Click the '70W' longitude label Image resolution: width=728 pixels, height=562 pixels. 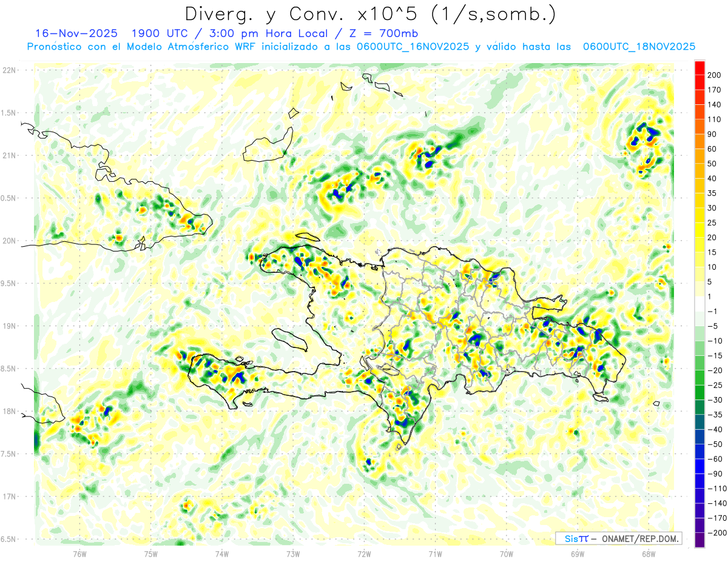507,554
